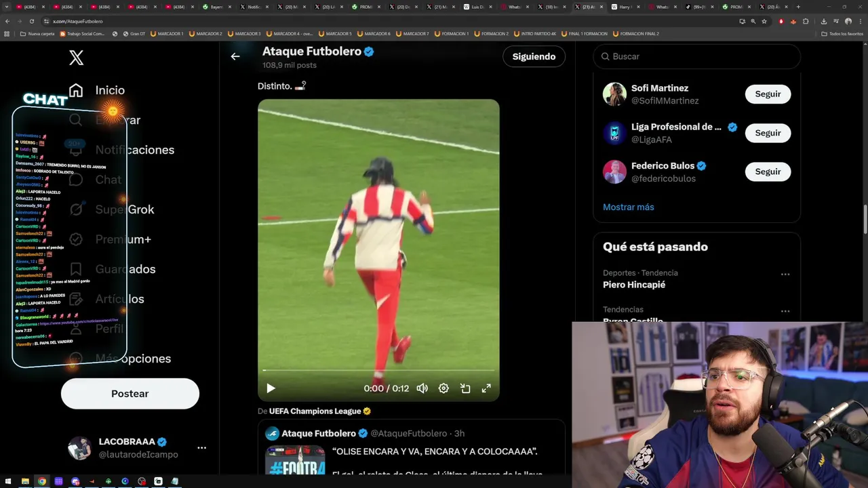Go to Inicio home icon in sidebar

76,90
